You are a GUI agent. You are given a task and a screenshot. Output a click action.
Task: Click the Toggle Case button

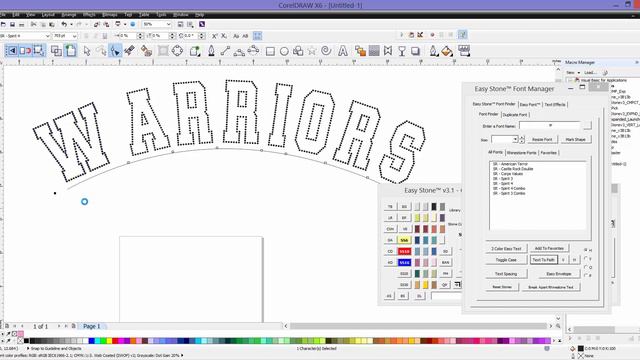[506, 260]
